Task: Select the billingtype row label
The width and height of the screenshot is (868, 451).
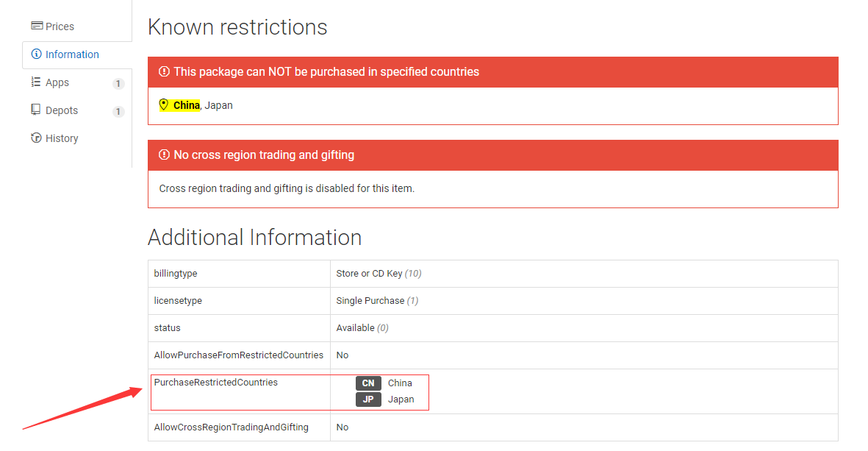Action: [x=176, y=274]
